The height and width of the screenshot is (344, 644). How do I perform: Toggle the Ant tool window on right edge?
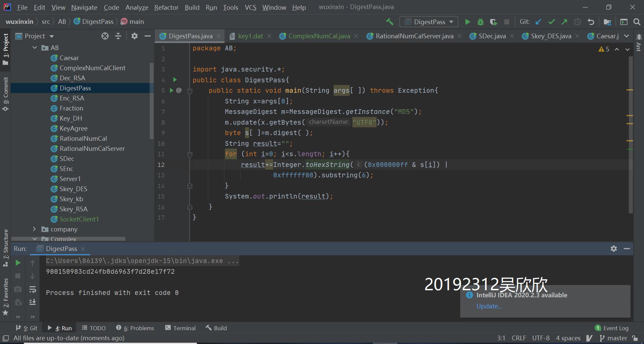tap(639, 42)
